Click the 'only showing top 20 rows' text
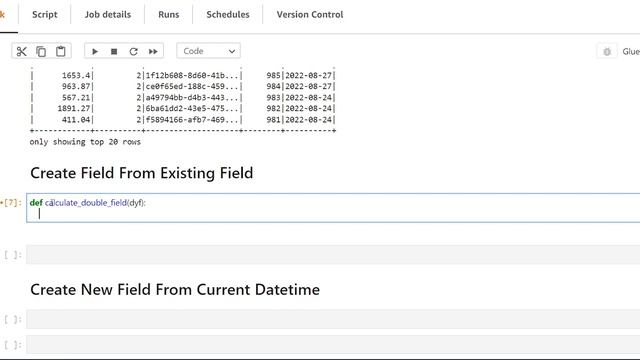This screenshot has height=360, width=640. [85, 142]
